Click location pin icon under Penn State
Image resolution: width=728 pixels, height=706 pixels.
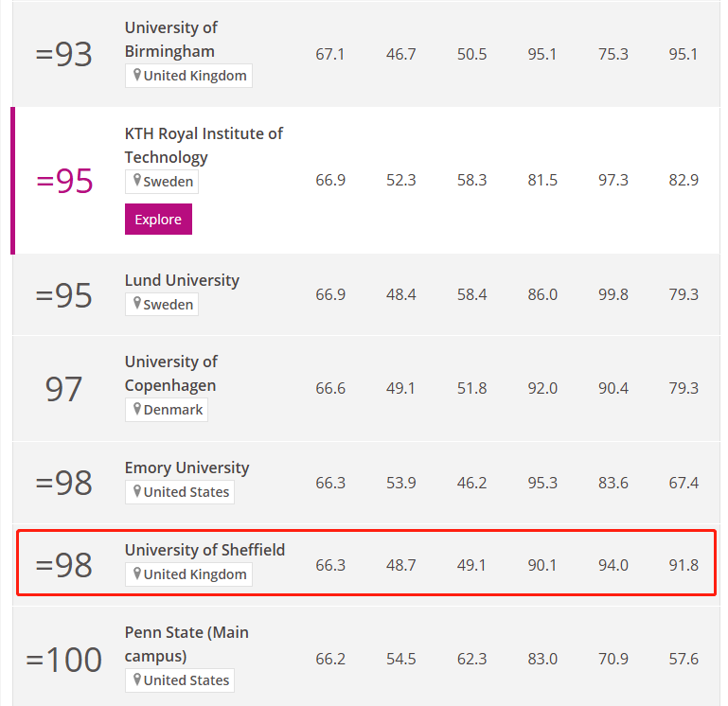coord(137,680)
